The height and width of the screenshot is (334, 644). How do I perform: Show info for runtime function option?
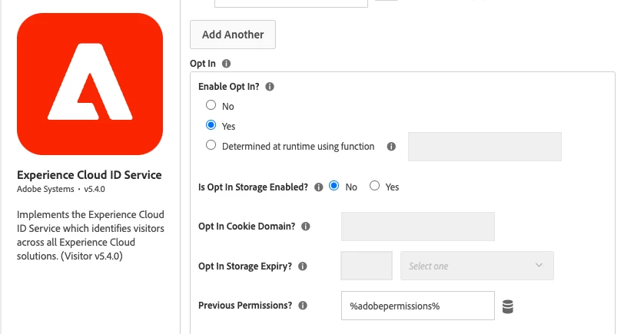click(391, 147)
